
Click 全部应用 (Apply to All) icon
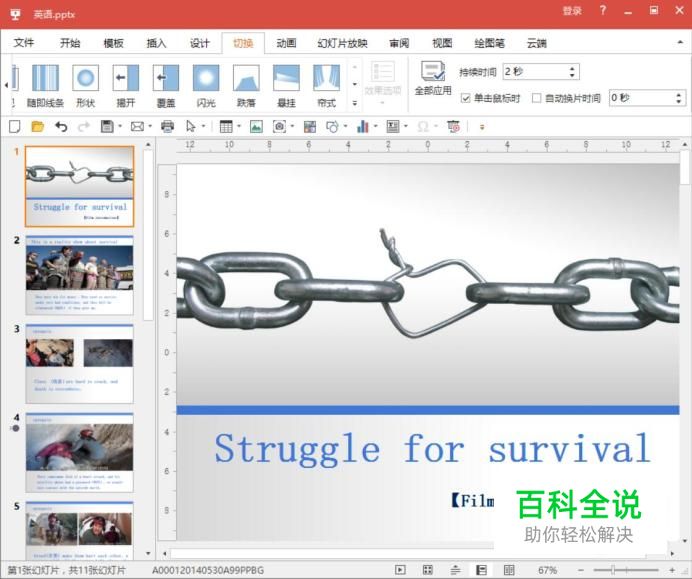433,71
